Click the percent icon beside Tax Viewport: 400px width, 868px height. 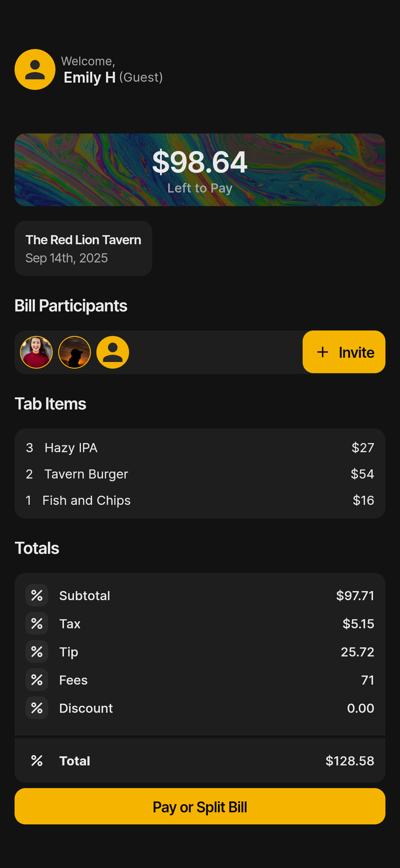click(x=37, y=623)
